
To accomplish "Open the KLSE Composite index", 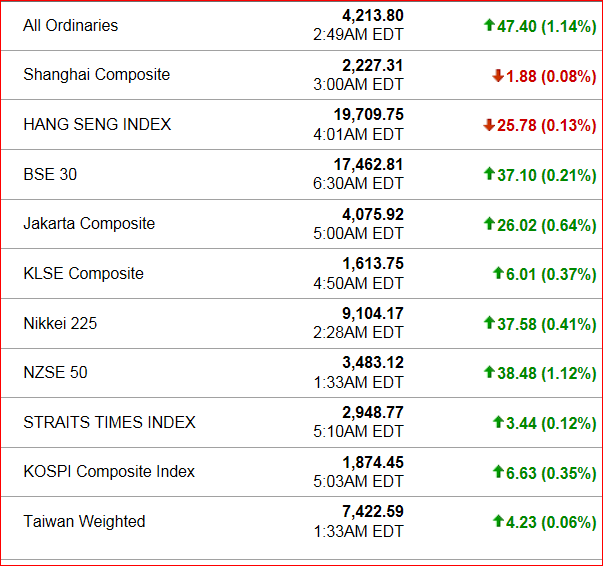I will tap(83, 273).
